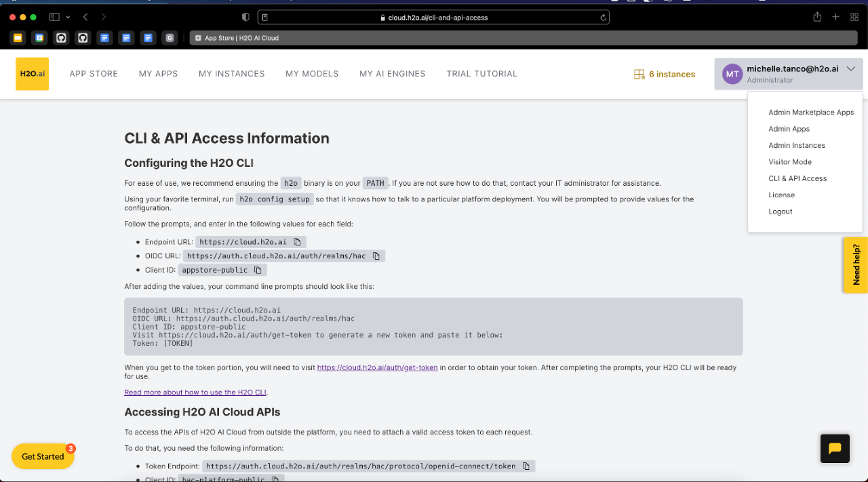The height and width of the screenshot is (482, 868).
Task: Open the chat widget icon
Action: coord(834,448)
